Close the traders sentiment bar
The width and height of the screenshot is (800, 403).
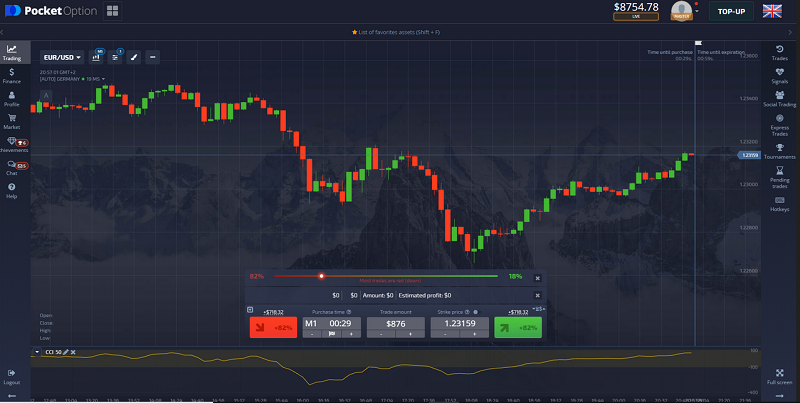click(537, 278)
